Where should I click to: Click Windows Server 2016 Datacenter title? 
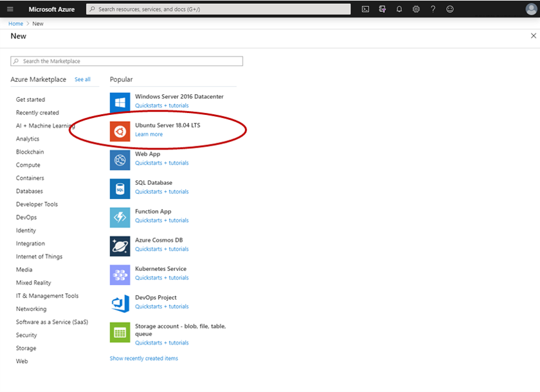[x=179, y=97]
